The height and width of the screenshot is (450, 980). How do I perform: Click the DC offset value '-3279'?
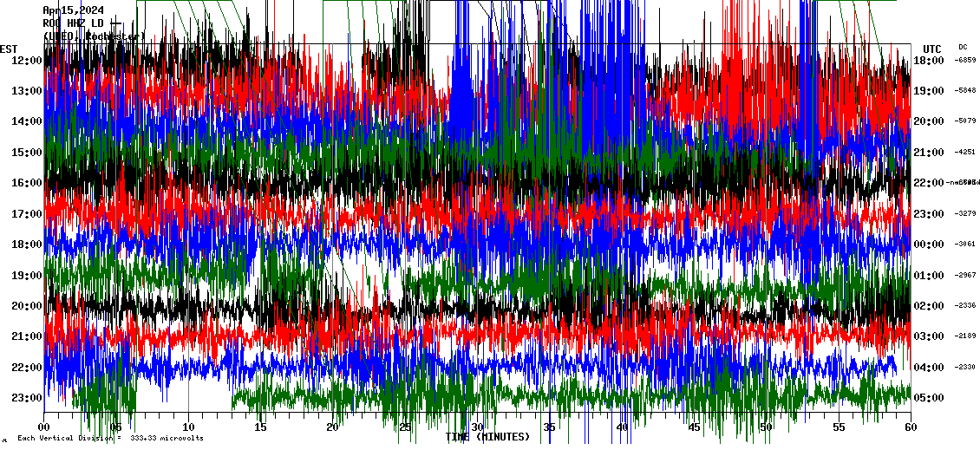tap(965, 214)
